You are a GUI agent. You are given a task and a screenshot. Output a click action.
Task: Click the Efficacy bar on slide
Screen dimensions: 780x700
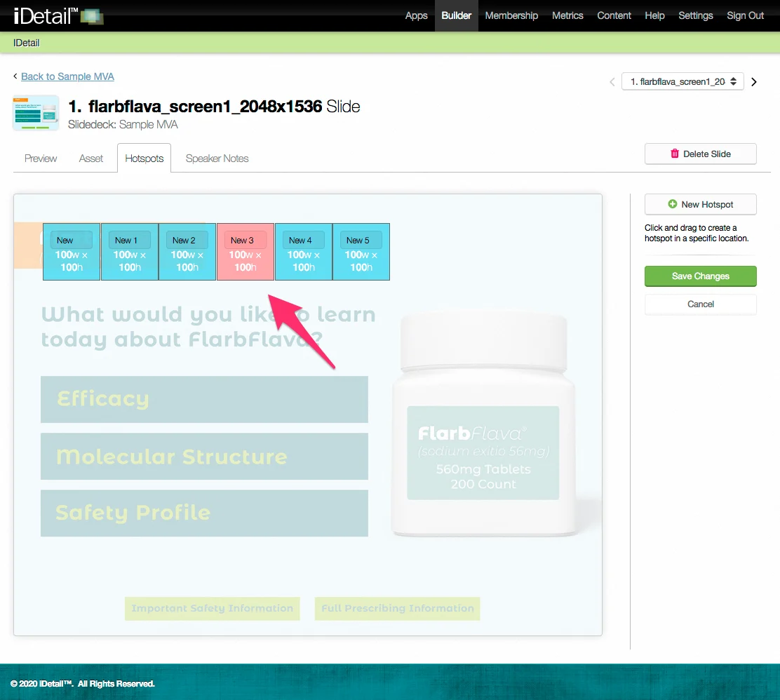[x=204, y=400]
